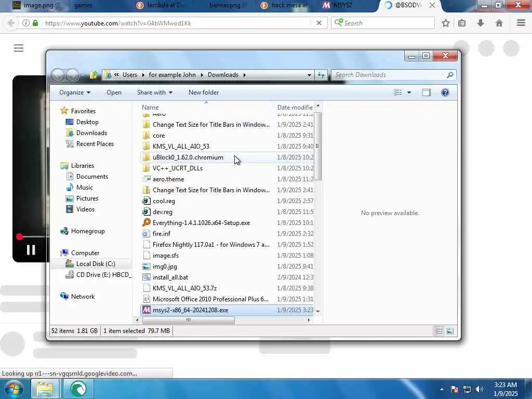
Task: Select the aero.theme file icon
Action: (146, 179)
